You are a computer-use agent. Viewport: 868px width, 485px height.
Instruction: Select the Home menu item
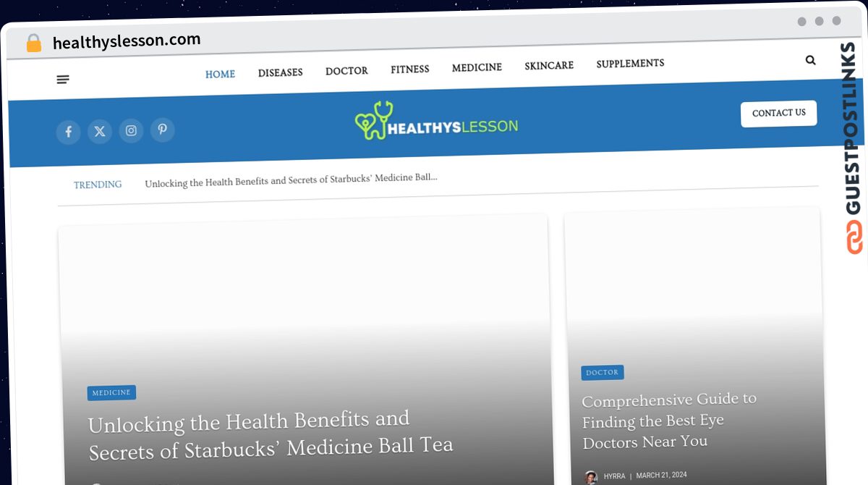point(220,74)
